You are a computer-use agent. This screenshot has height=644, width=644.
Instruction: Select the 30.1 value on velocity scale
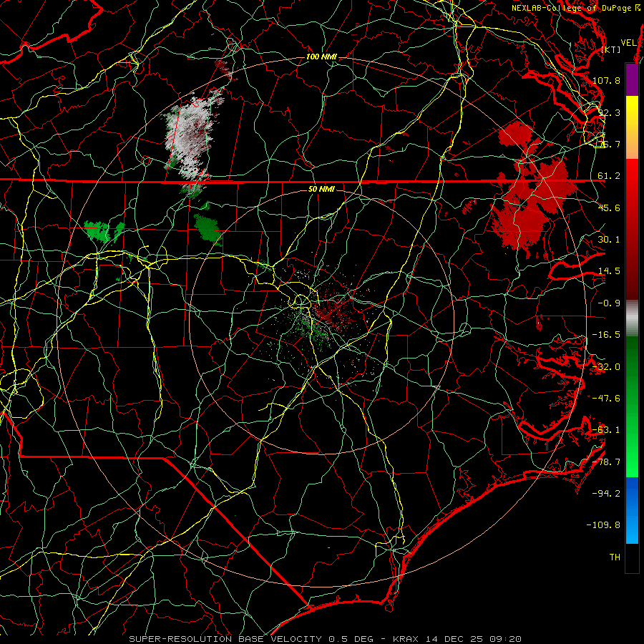point(609,240)
